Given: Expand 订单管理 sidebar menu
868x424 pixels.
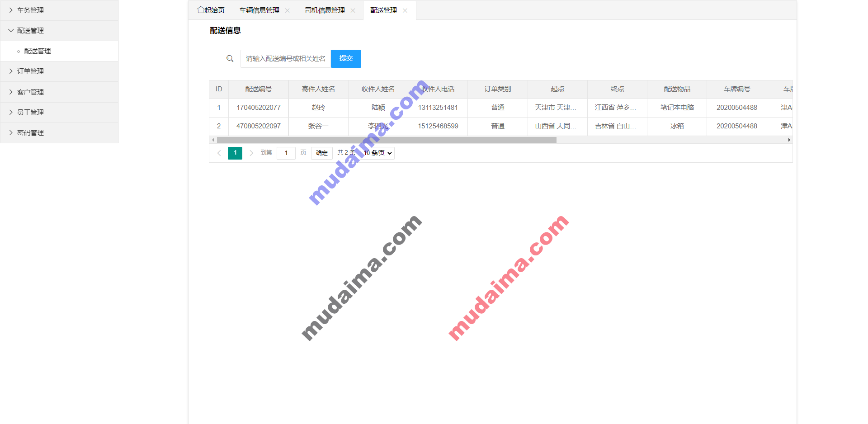Looking at the screenshot, I should coord(59,71).
